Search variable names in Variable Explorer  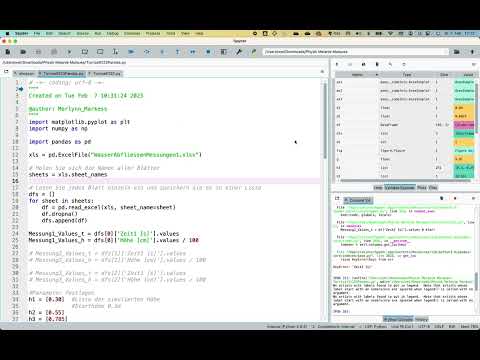(x=390, y=64)
